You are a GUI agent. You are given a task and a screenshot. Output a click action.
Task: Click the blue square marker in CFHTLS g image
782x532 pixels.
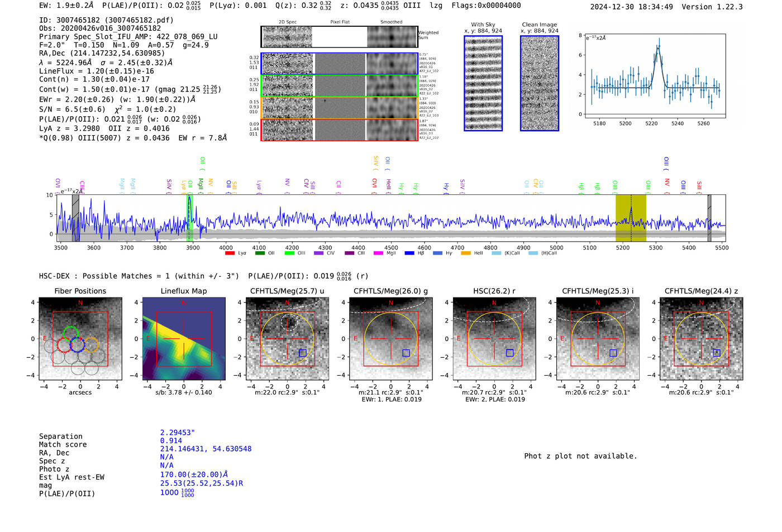coord(406,353)
